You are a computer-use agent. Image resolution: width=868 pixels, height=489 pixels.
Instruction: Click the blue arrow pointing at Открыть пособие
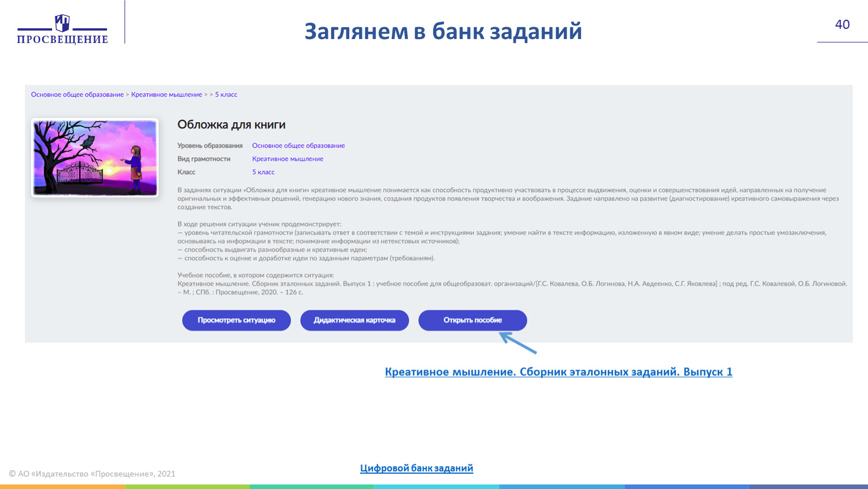pyautogui.click(x=518, y=343)
